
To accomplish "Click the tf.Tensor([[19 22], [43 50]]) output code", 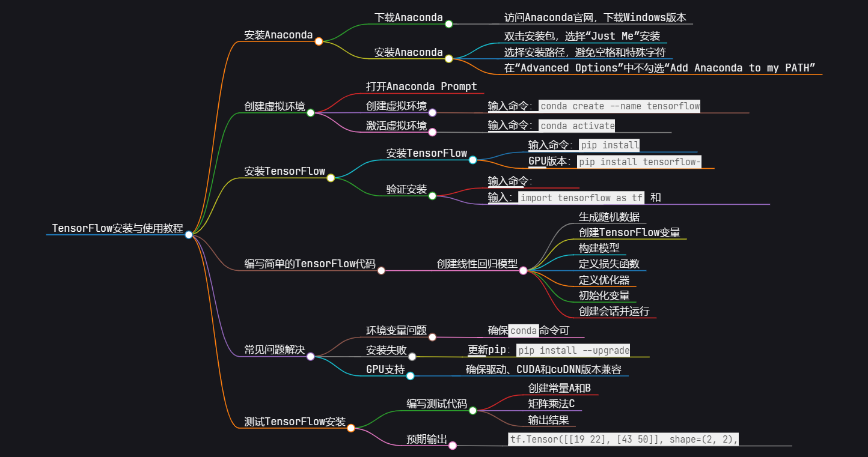I will pos(624,439).
